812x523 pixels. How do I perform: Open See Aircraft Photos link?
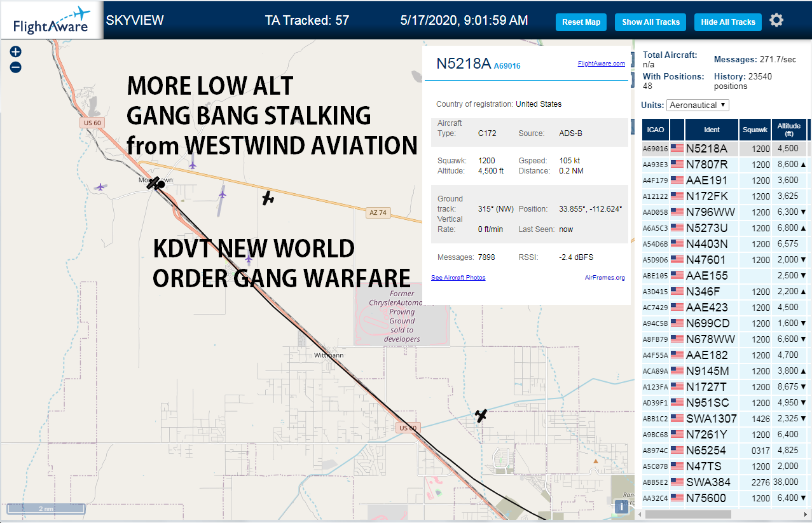point(458,278)
